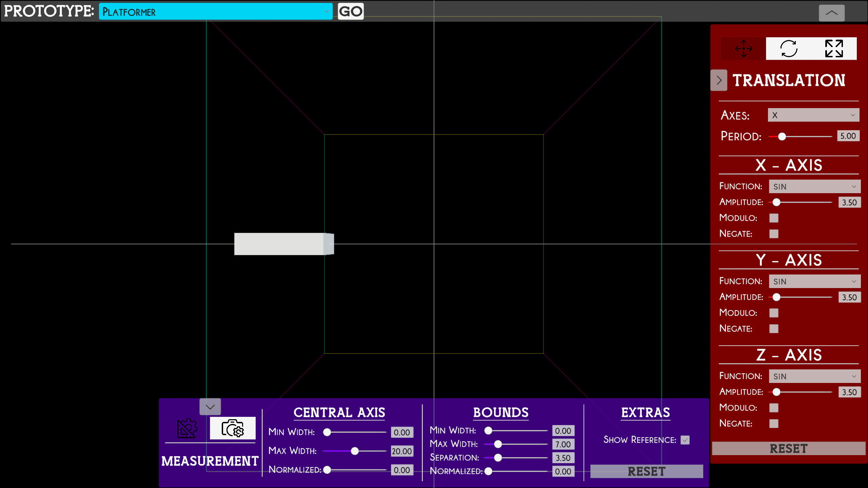Viewport: 868px width, 488px height.
Task: Adjust the Period slider handle
Action: 782,137
